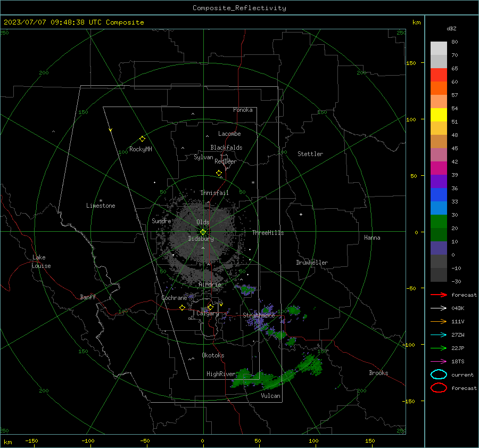
Task: Pick the dark orange 60–57 dBZ swatch
Action: click(439, 88)
